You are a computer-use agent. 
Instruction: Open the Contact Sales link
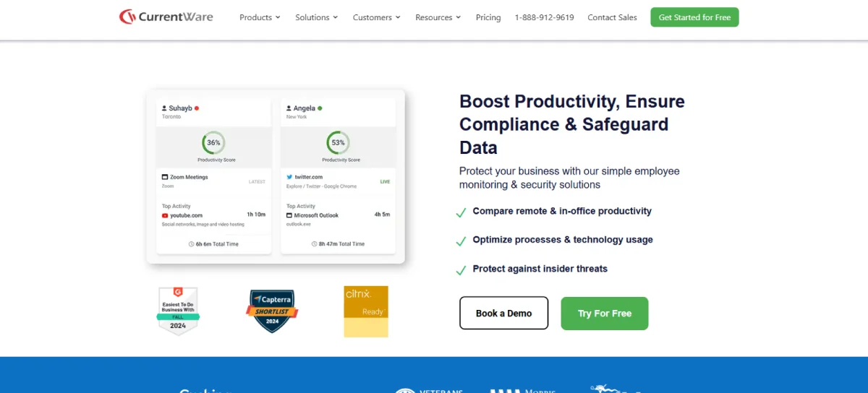[612, 17]
